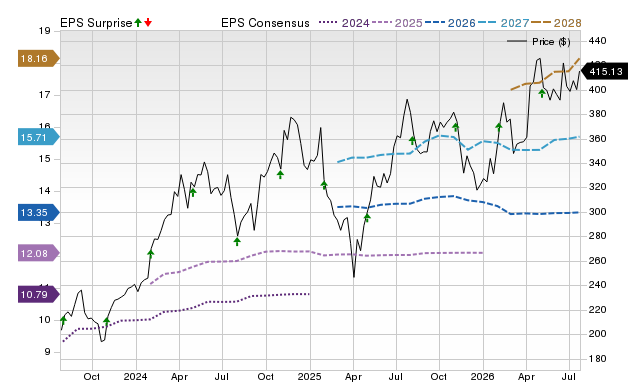The height and width of the screenshot is (382, 640).
Task: Click the 10.79 EPS value badge
Action: [x=38, y=294]
